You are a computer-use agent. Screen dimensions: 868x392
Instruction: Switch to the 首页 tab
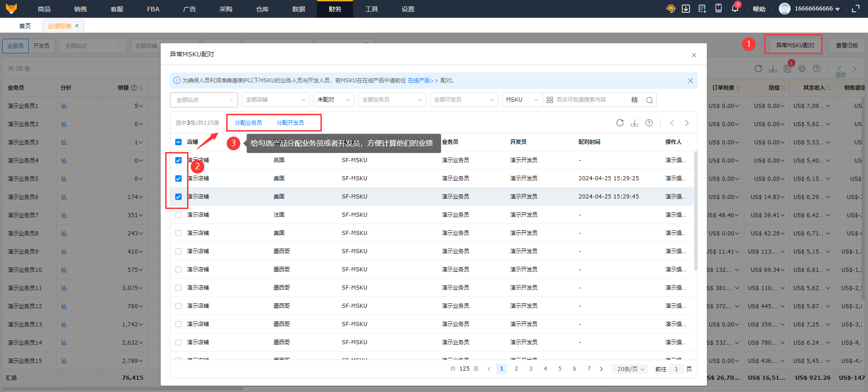pos(25,26)
